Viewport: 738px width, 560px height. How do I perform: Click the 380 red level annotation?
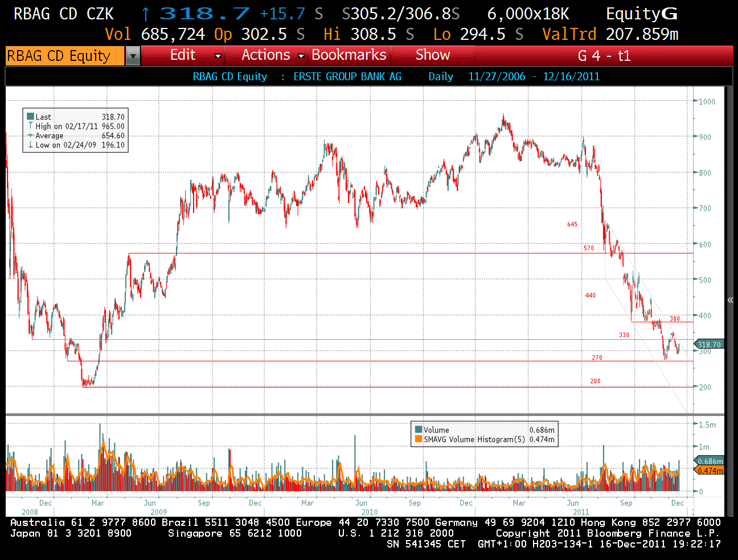(675, 319)
